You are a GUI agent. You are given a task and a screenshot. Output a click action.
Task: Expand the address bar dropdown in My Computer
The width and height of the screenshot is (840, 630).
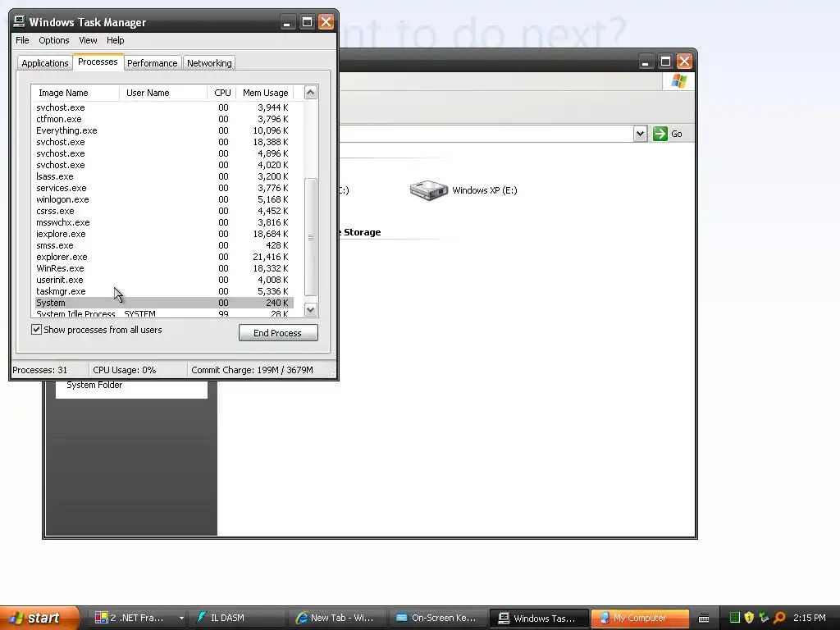640,134
